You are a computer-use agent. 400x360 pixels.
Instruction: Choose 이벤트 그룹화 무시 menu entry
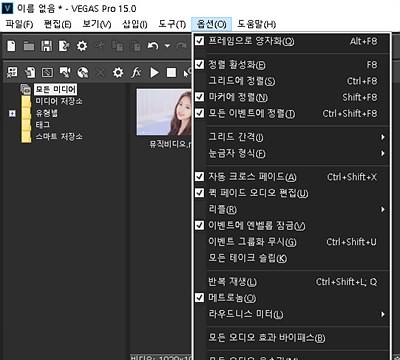point(291,242)
